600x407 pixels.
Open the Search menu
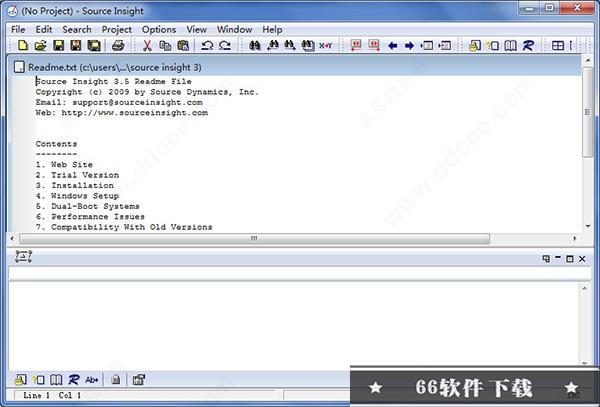(x=77, y=29)
